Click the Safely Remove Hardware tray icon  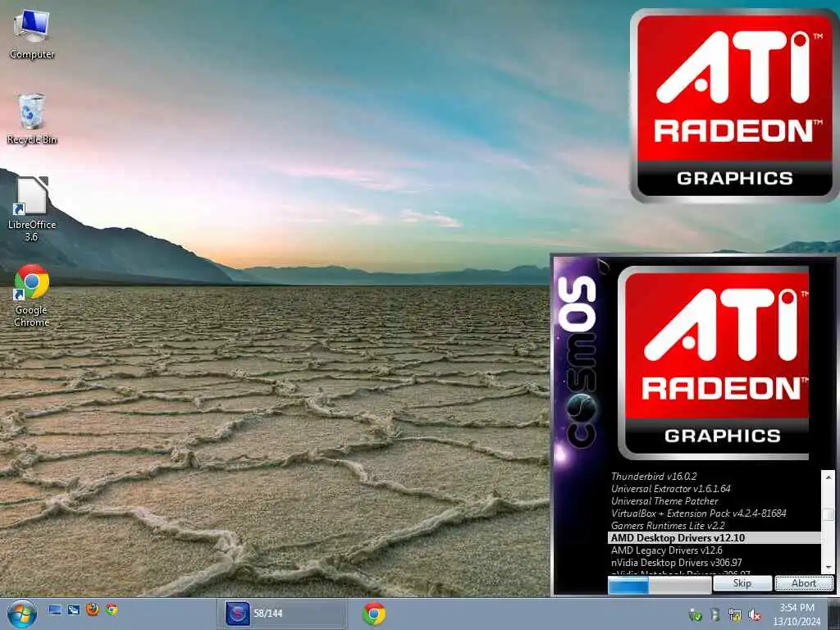tap(696, 615)
